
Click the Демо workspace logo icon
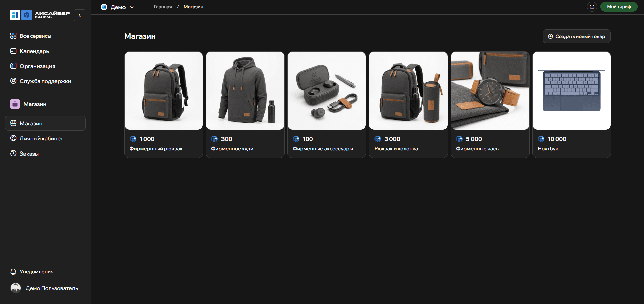[x=104, y=7]
